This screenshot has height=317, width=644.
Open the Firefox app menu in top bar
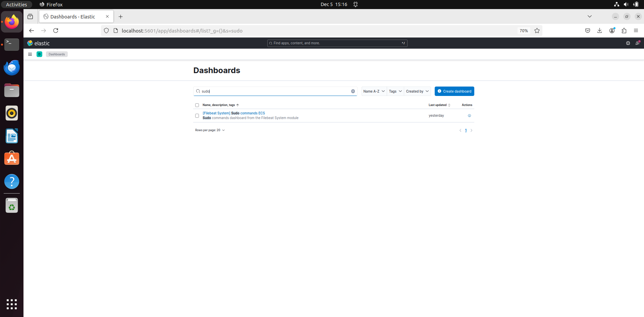51,4
